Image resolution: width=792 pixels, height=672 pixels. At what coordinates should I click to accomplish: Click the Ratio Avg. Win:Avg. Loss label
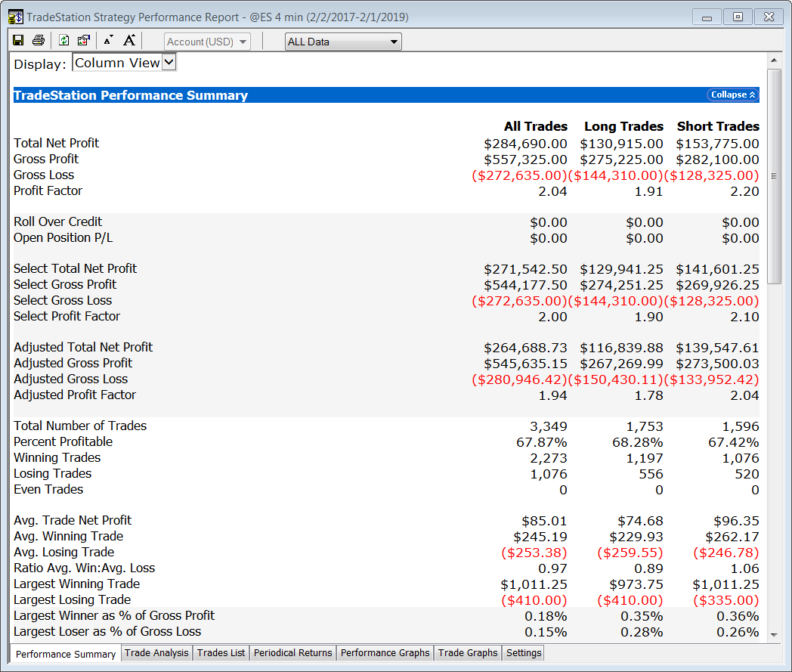[85, 568]
